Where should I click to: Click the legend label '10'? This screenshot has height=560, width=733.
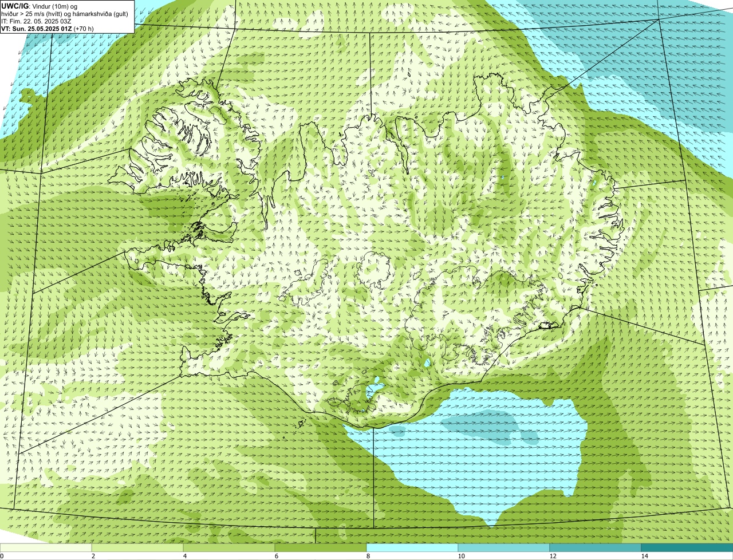pos(461,556)
